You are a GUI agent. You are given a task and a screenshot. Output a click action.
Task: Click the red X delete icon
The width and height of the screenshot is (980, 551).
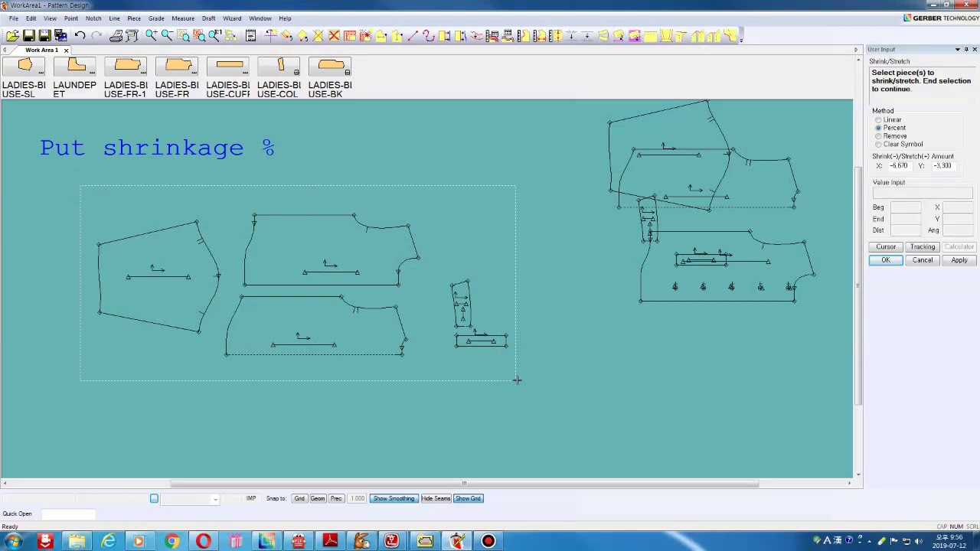click(334, 35)
